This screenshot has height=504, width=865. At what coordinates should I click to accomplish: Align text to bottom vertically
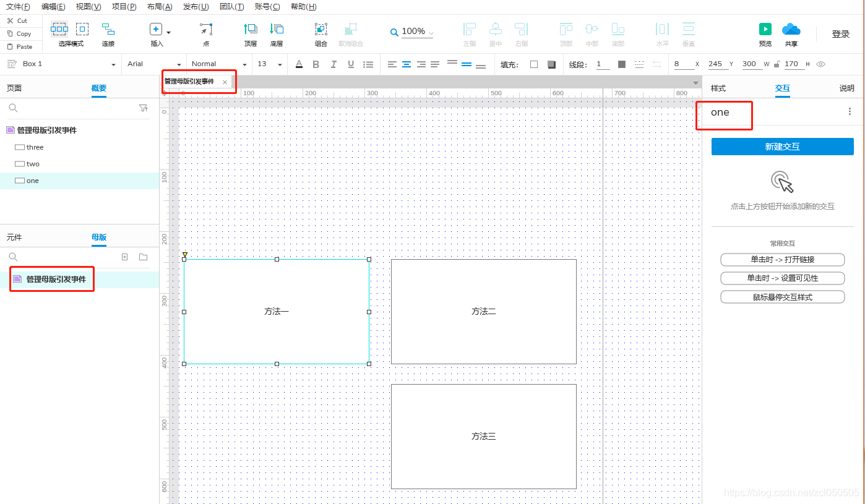[481, 65]
